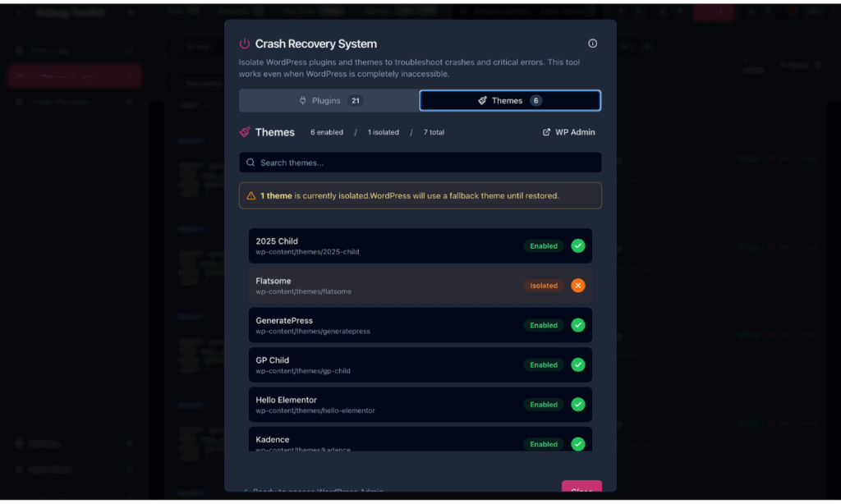Click the wp-content/themes/generatepress path text
This screenshot has height=504, width=841.
[313, 332]
